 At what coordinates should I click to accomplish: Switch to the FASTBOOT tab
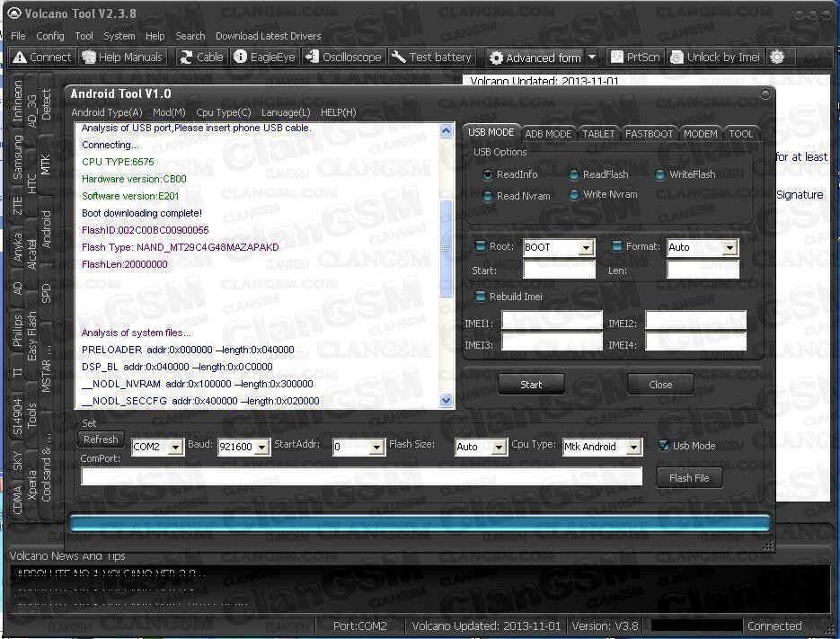[649, 134]
